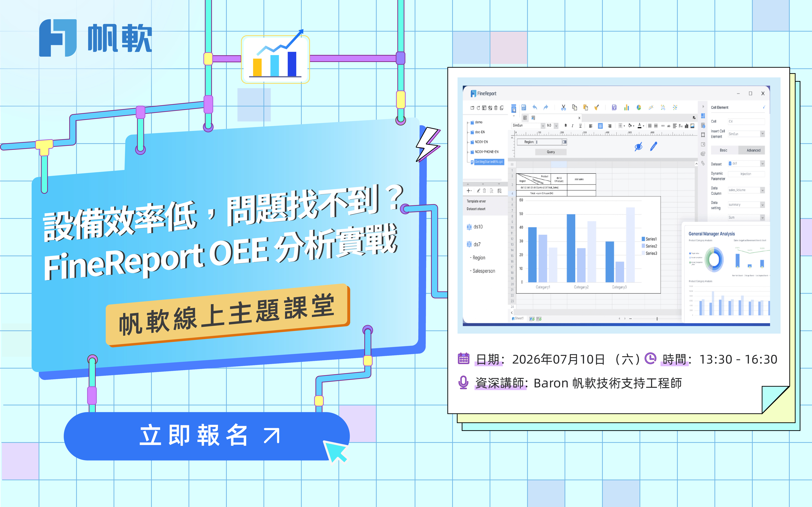Image resolution: width=812 pixels, height=507 pixels.
Task: Click the Cut scissors icon
Action: pos(564,107)
